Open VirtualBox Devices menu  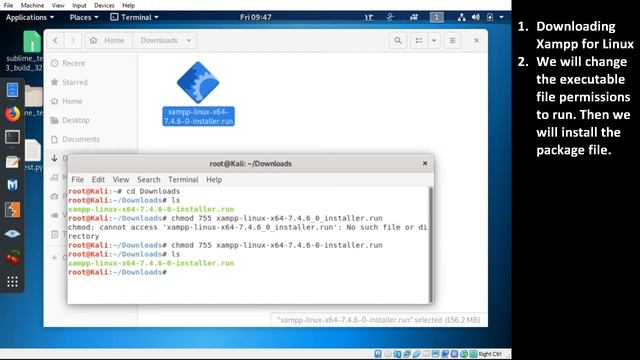pos(104,5)
